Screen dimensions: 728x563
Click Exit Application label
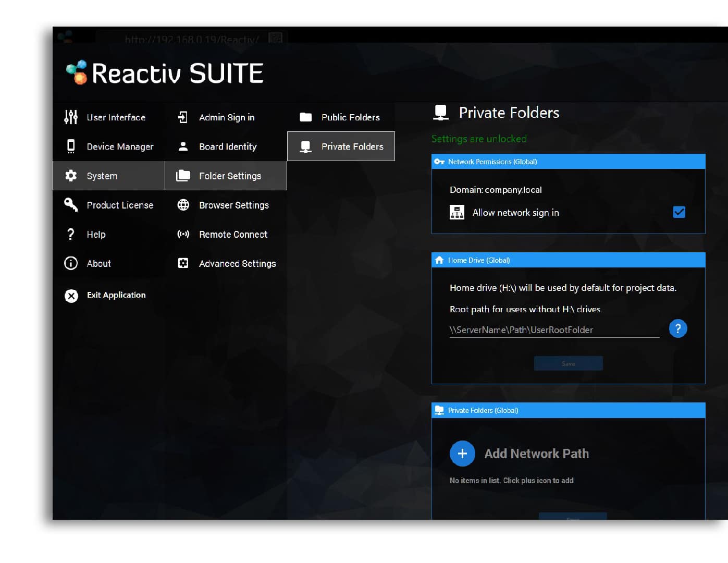(116, 295)
